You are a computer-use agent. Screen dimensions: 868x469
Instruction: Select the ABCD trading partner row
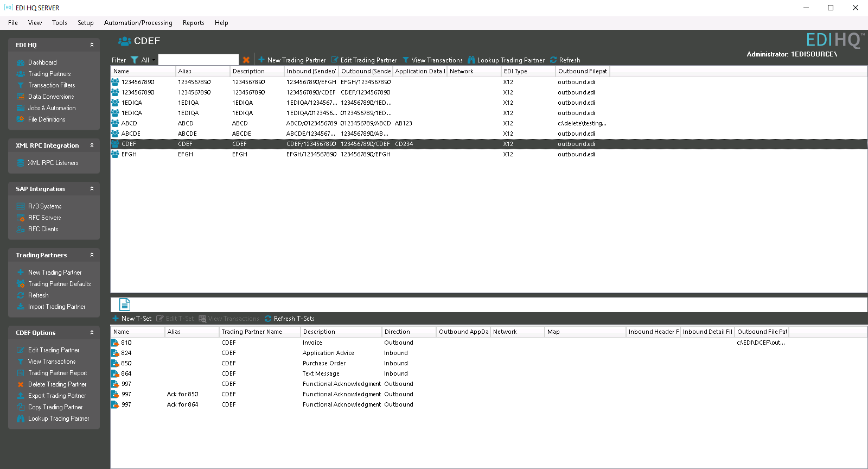point(489,123)
